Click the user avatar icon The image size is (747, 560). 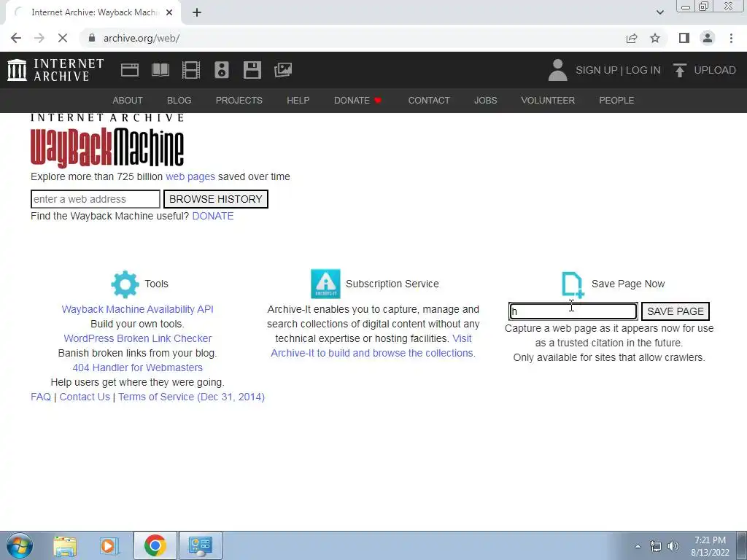[x=557, y=70]
